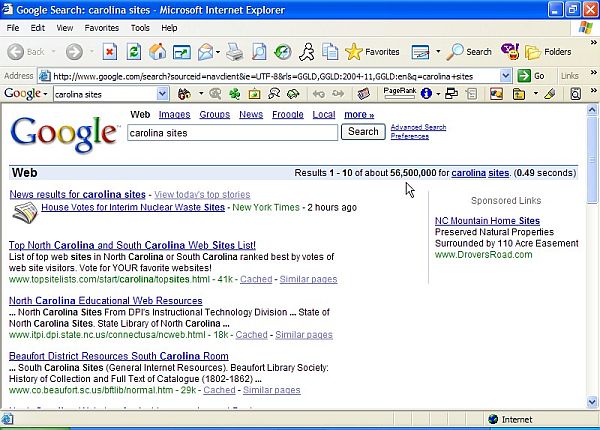Click the vertical scrollbar thumb
The width and height of the screenshot is (600, 430).
click(x=592, y=160)
